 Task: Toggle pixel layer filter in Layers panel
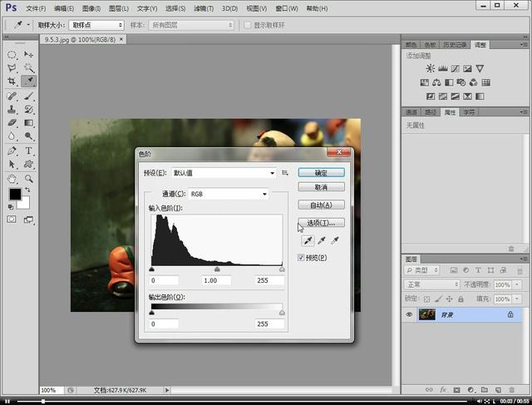[x=454, y=270]
